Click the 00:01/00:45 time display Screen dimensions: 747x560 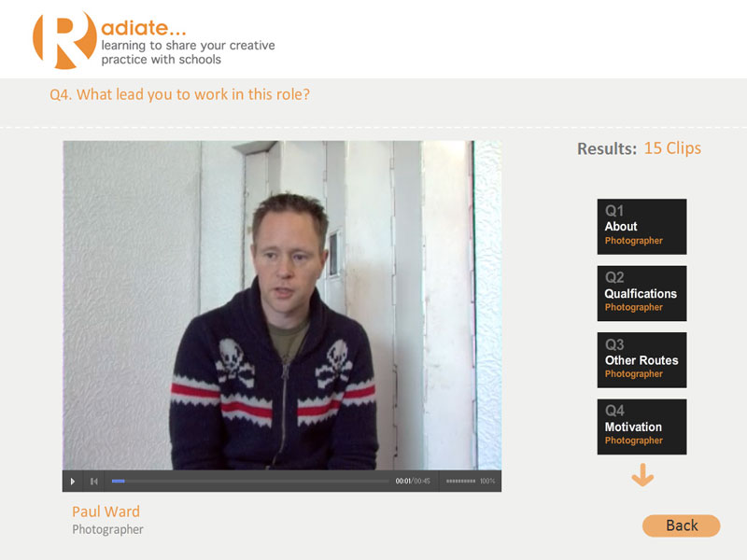click(413, 482)
